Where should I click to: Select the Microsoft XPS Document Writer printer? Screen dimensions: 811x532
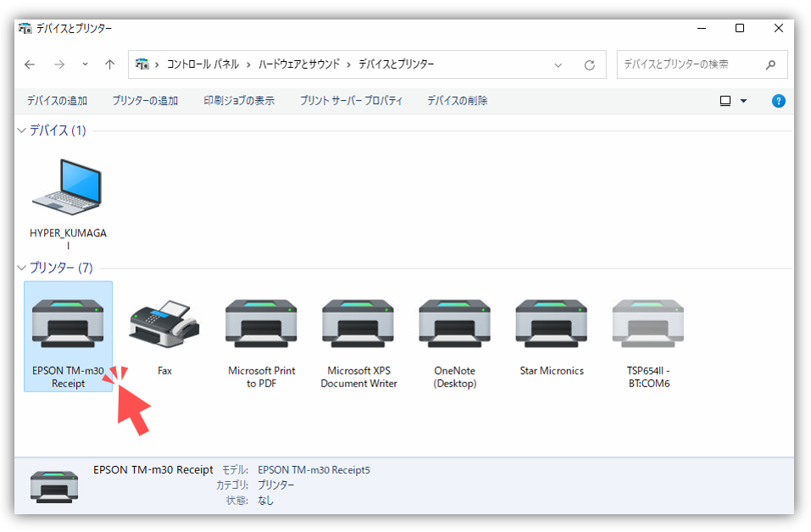[358, 324]
